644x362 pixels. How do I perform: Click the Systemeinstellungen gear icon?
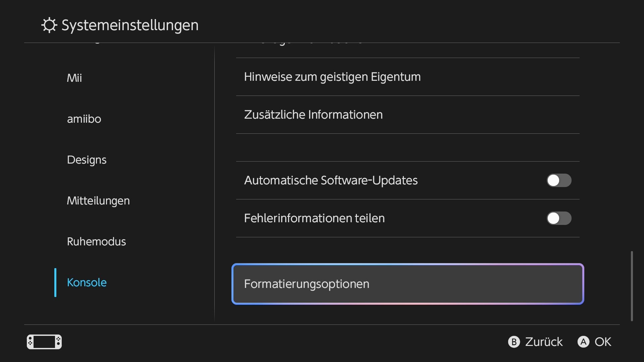tap(49, 25)
